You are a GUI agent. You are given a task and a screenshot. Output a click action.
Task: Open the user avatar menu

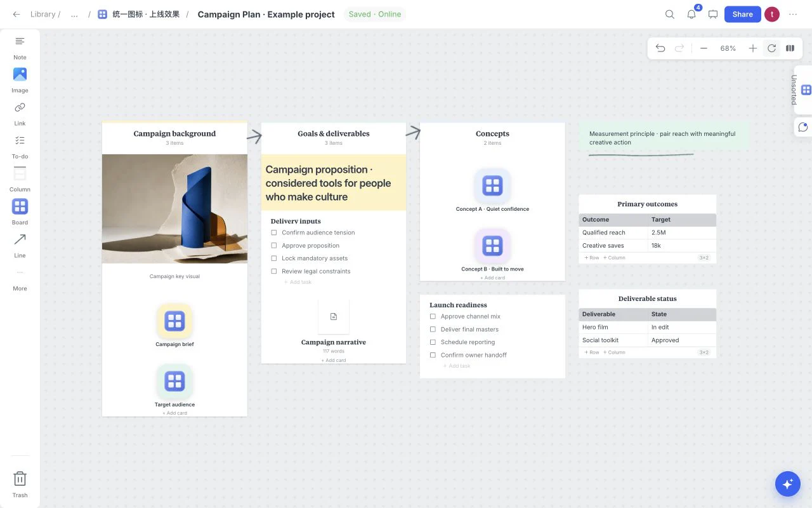pyautogui.click(x=772, y=14)
